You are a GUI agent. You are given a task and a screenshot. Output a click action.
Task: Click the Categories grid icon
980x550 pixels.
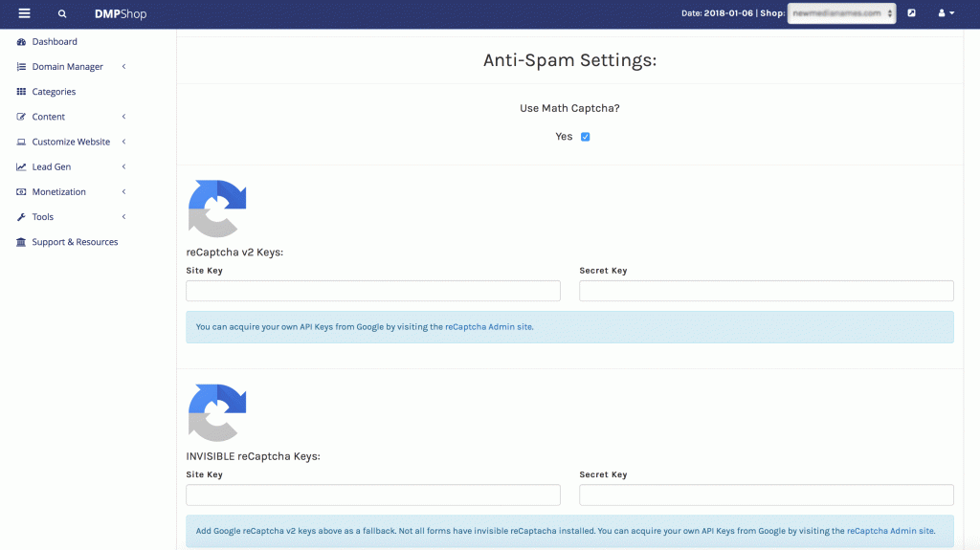coord(22,92)
